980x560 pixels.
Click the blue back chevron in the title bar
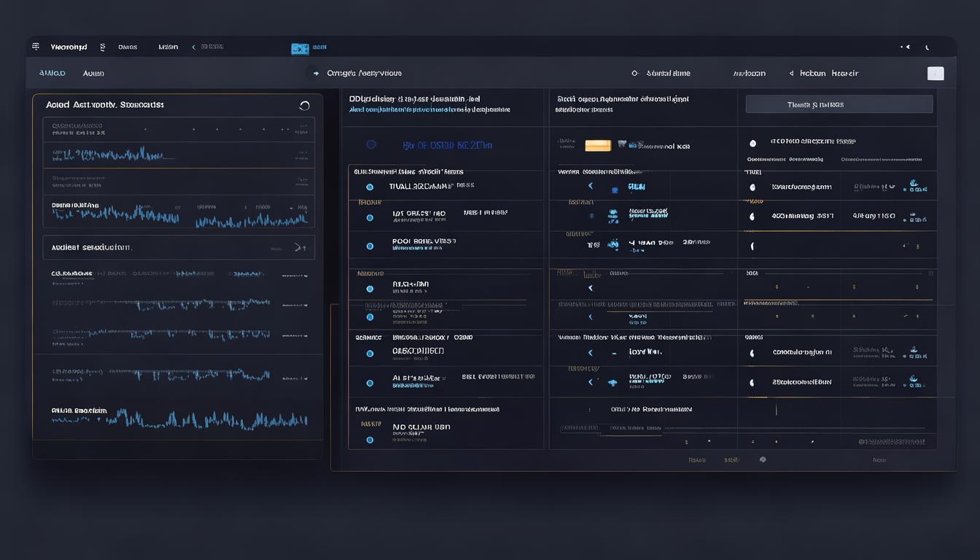pyautogui.click(x=193, y=47)
